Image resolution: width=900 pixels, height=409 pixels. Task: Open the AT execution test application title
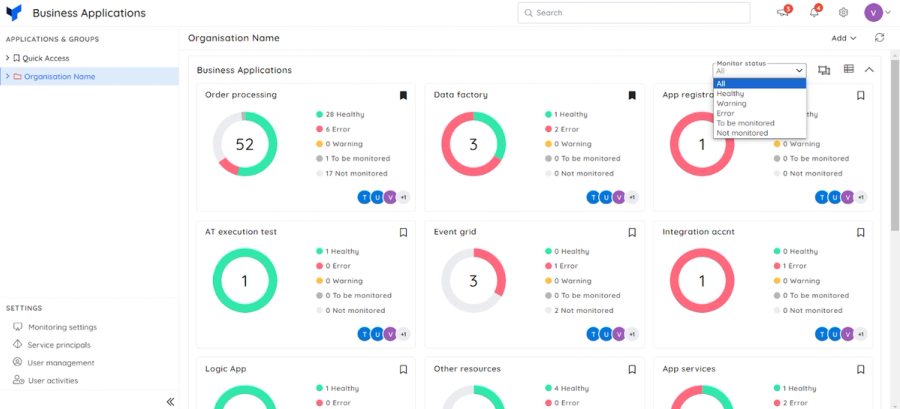tap(240, 232)
